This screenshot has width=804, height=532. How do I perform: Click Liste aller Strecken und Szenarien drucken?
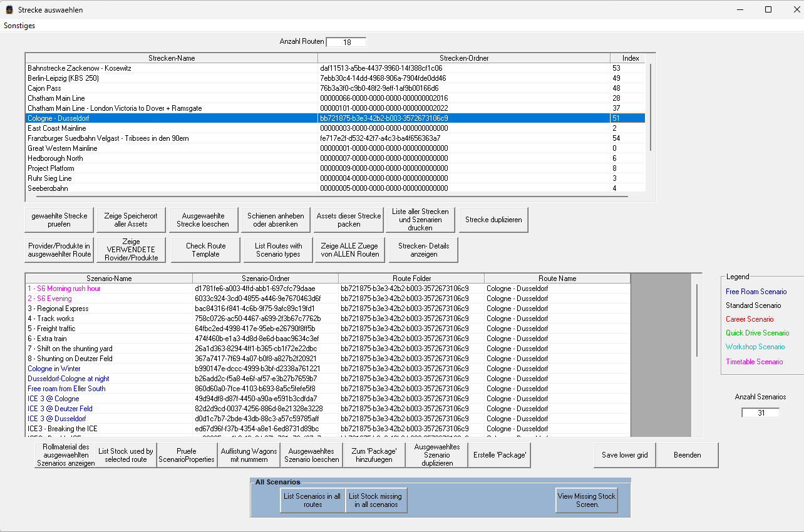420,220
